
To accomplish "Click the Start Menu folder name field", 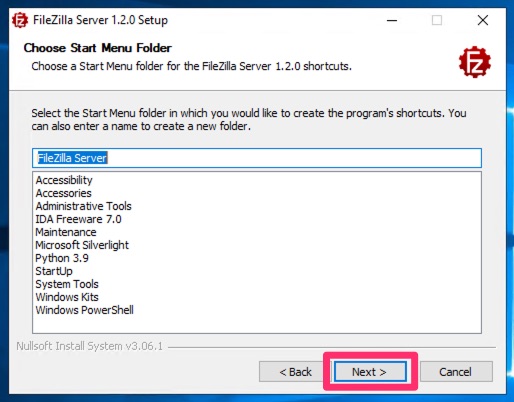I will pyautogui.click(x=257, y=158).
